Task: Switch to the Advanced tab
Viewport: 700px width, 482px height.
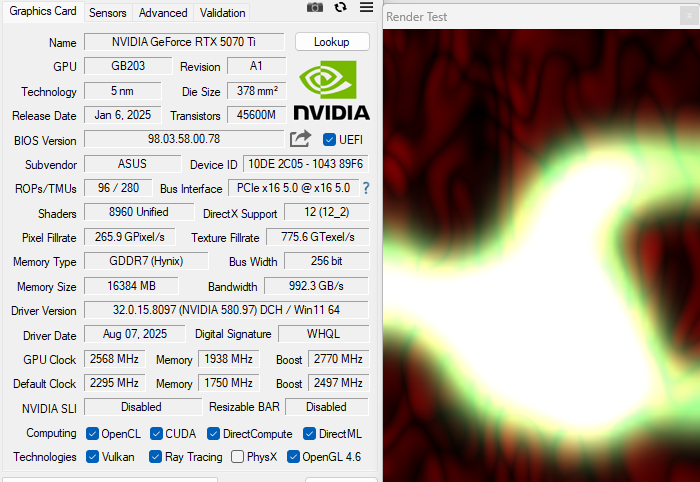Action: 163,13
